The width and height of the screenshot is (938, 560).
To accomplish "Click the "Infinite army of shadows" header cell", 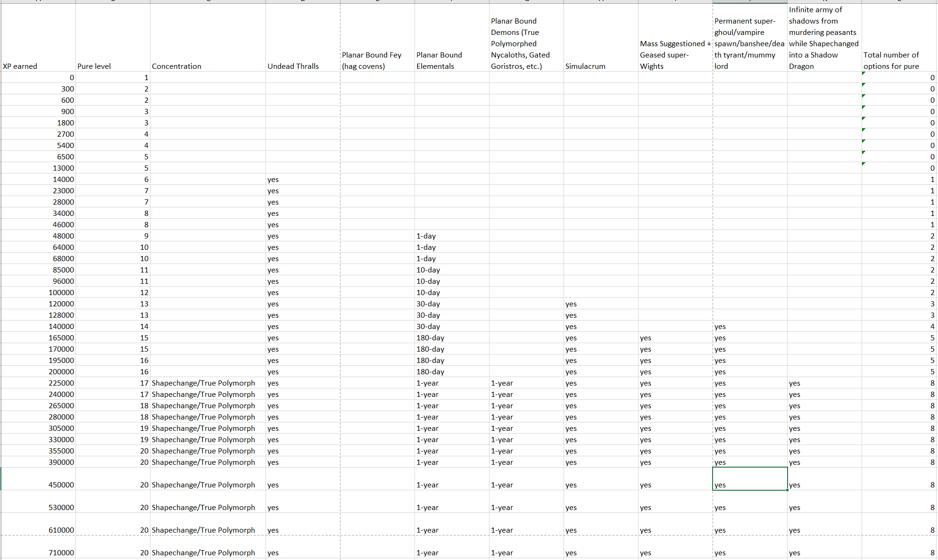I will click(824, 38).
